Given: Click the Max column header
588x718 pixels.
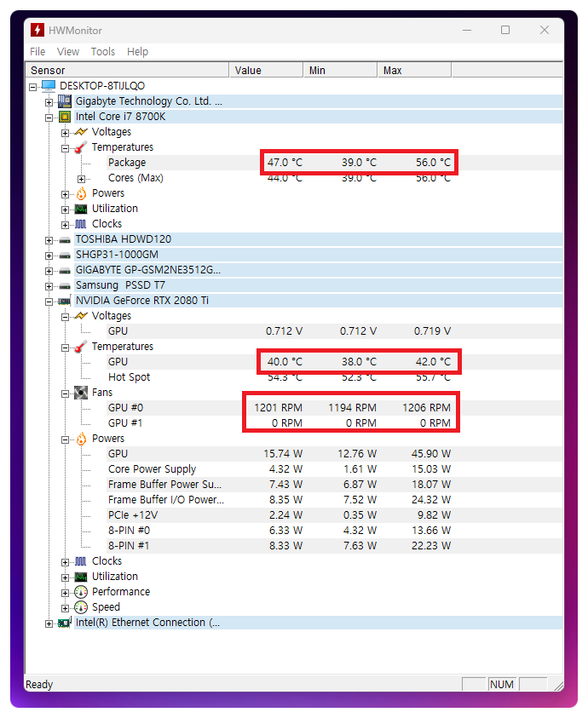Looking at the screenshot, I should click(414, 70).
